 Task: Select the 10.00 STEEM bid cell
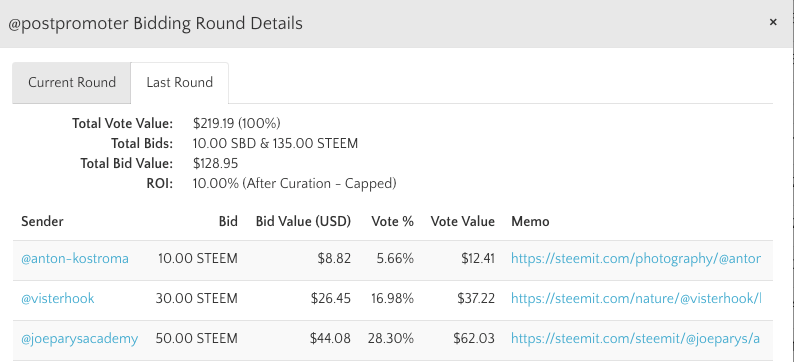198,259
